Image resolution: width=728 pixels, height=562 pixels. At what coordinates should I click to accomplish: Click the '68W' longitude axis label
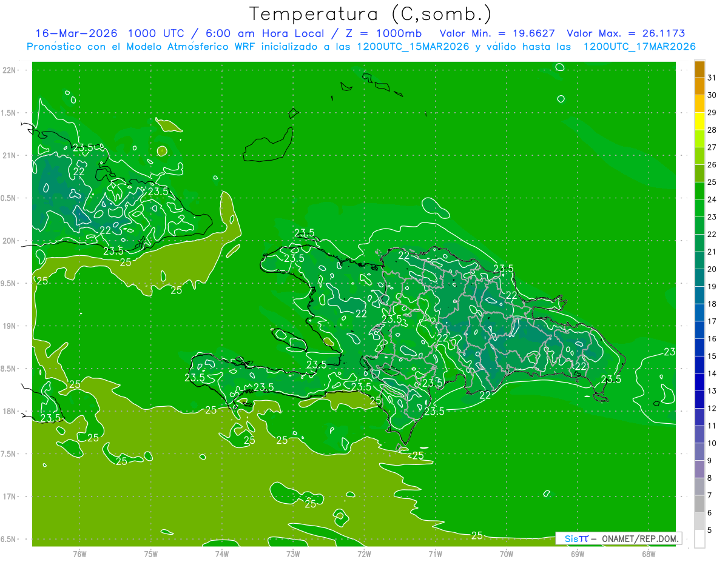[x=649, y=554]
